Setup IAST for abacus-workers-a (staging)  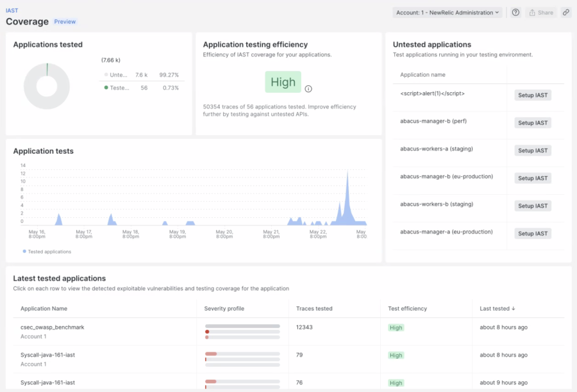tap(533, 151)
